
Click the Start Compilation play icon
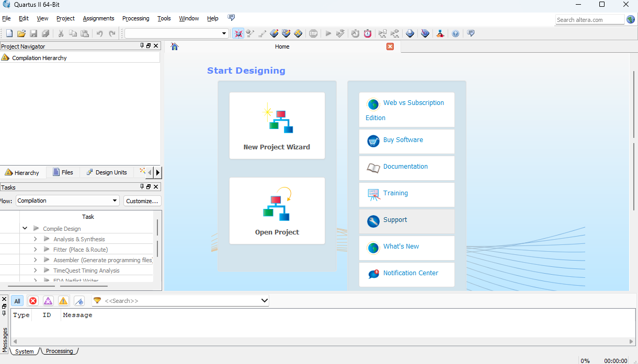pyautogui.click(x=328, y=33)
